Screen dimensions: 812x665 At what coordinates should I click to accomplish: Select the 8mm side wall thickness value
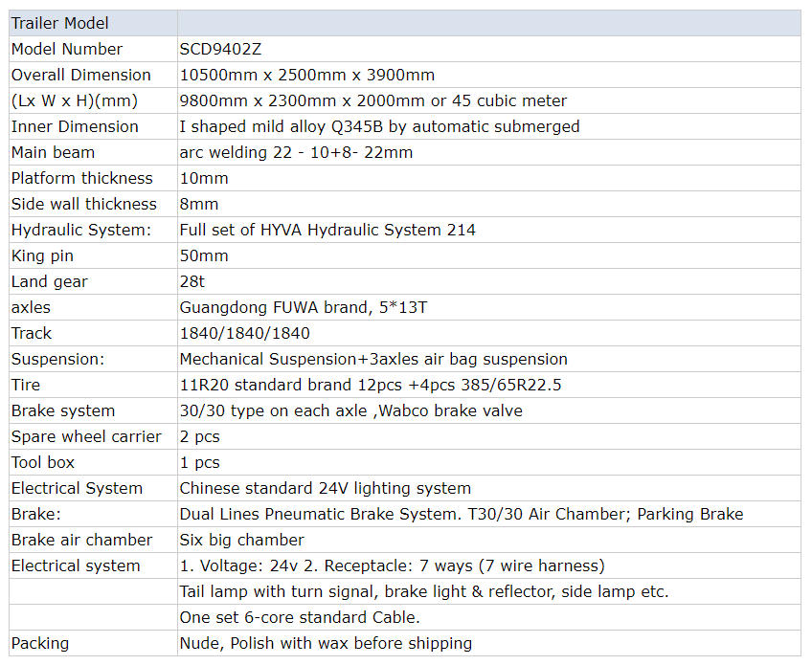[199, 204]
